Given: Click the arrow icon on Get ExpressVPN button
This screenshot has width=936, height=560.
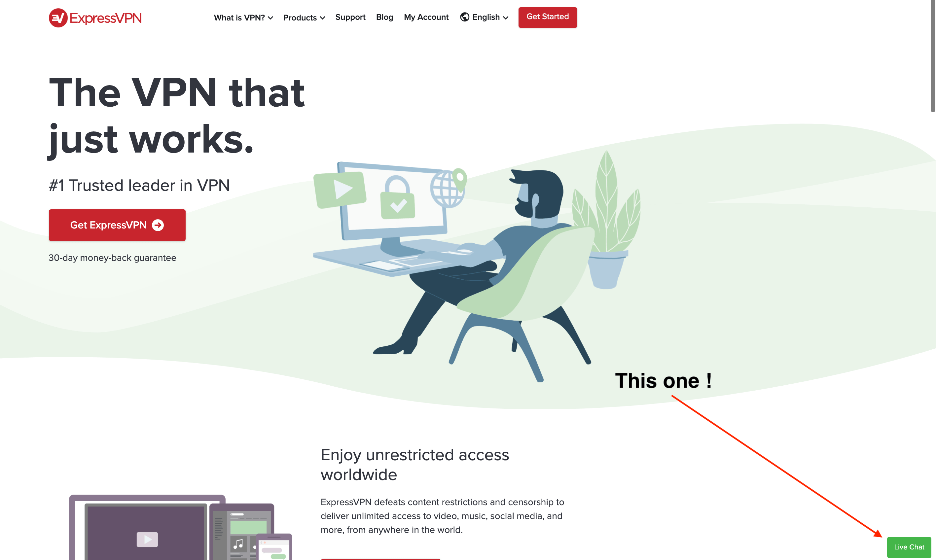Looking at the screenshot, I should (x=159, y=225).
